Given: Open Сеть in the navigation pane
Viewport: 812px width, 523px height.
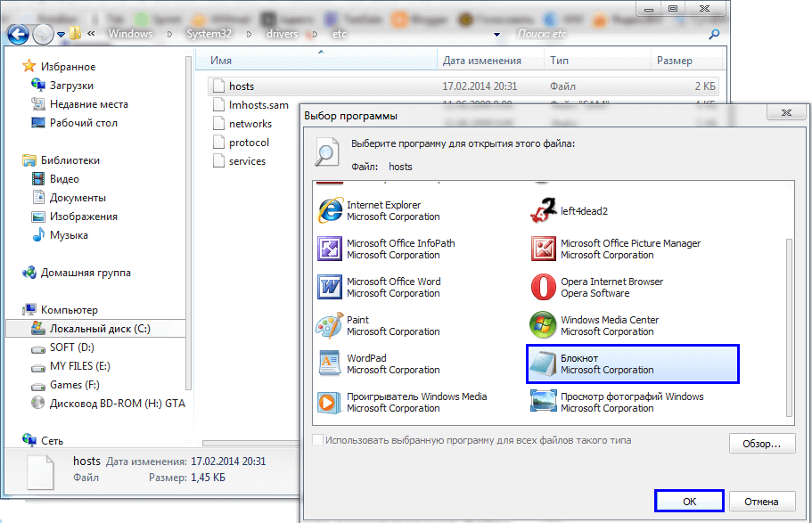Looking at the screenshot, I should 43,441.
